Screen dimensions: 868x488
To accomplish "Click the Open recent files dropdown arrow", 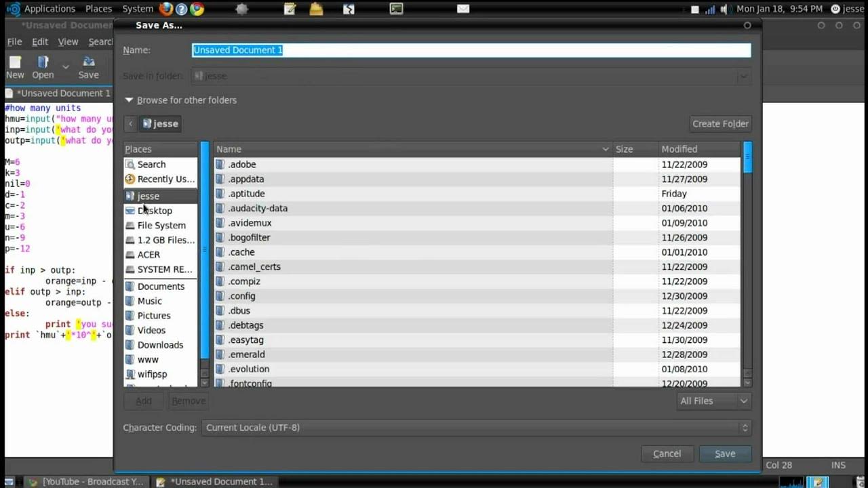I will (x=66, y=67).
